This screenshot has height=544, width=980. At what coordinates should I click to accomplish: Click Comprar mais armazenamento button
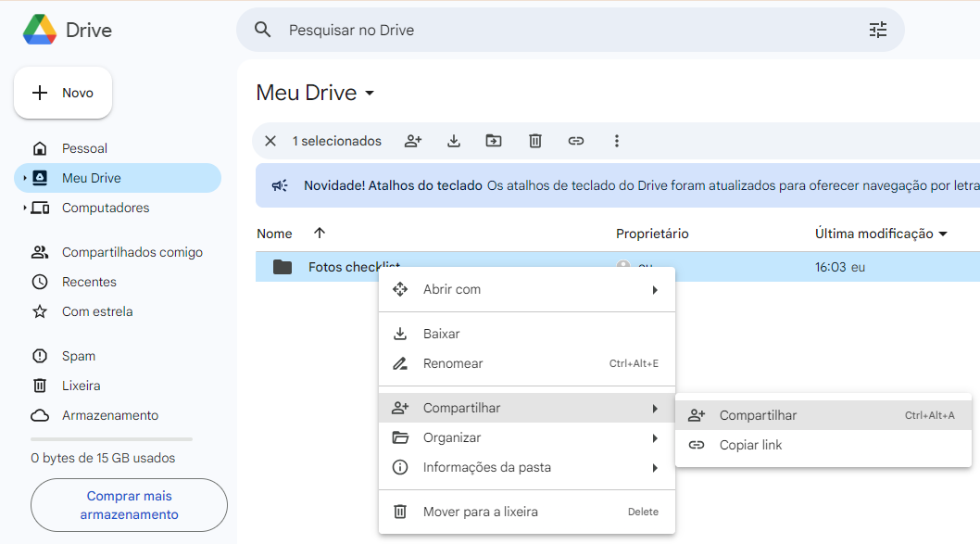[x=129, y=505]
